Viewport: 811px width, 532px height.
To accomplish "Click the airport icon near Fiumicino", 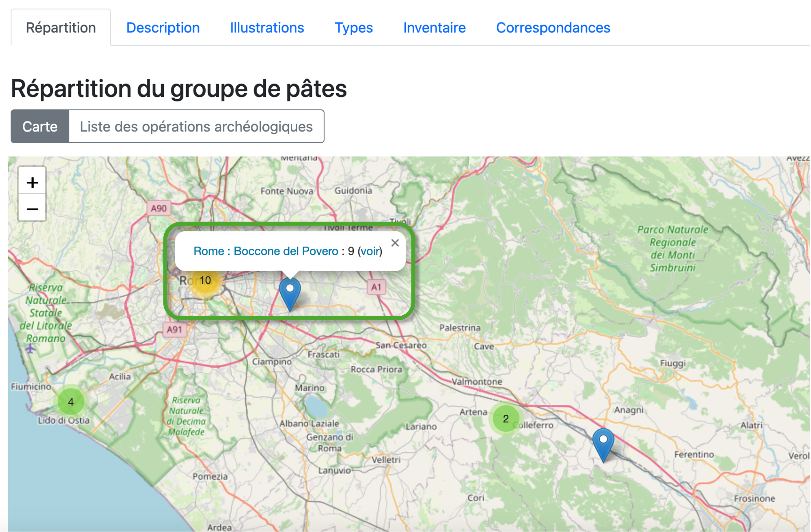I will pos(30,348).
